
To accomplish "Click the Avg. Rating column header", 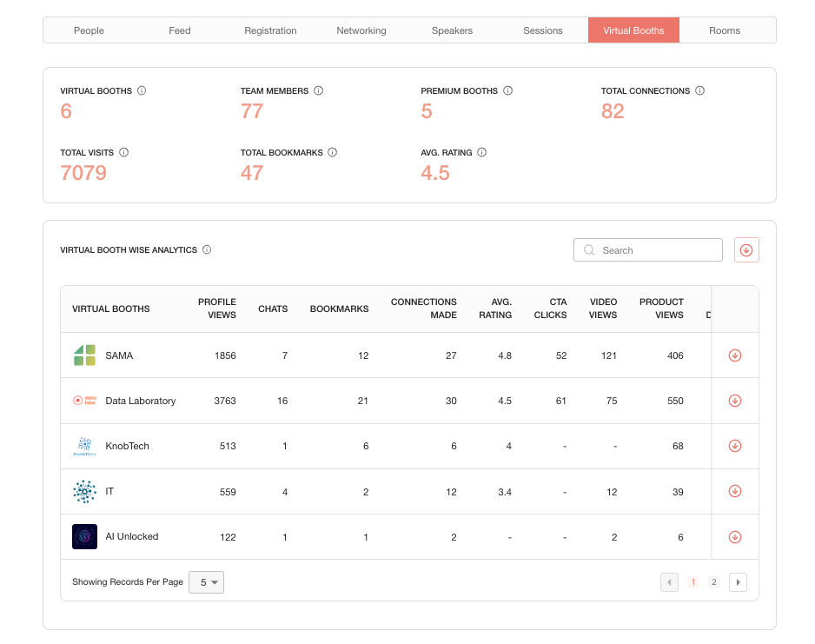I will click(x=495, y=309).
